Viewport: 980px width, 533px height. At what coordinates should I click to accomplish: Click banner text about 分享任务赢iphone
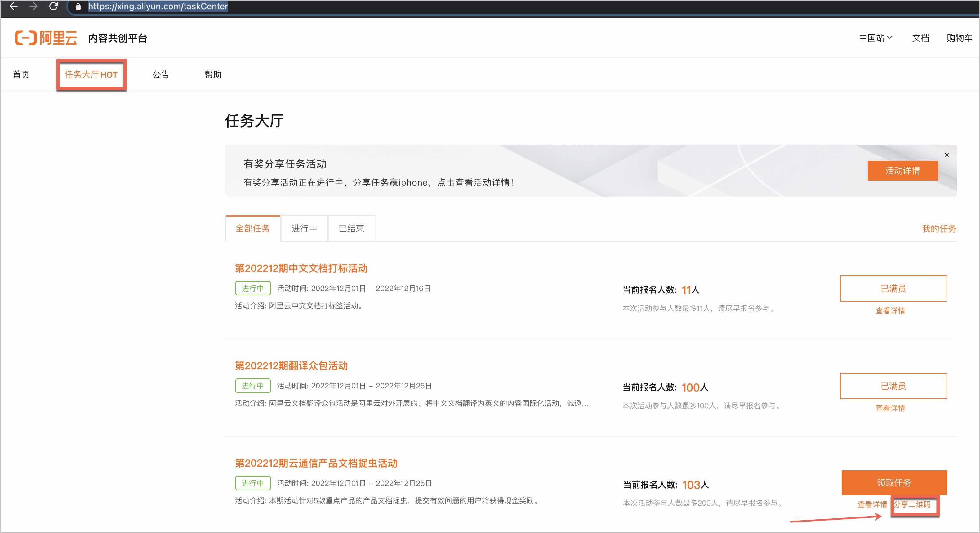click(x=379, y=183)
